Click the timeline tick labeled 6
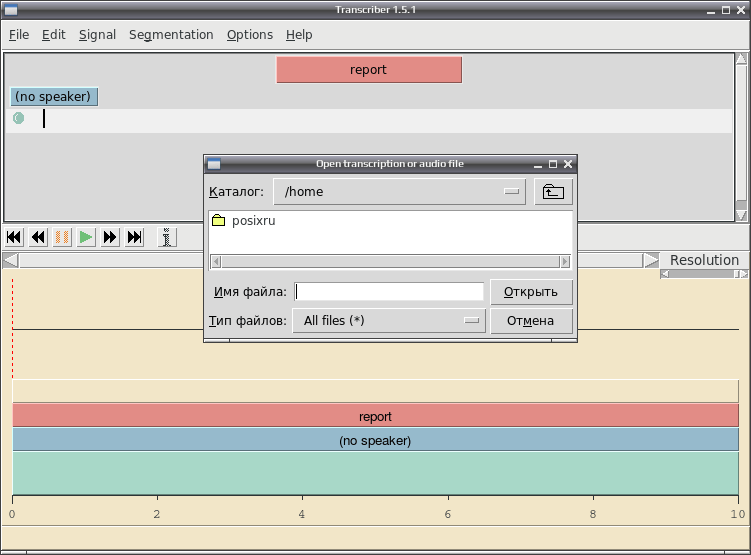 click(x=448, y=514)
